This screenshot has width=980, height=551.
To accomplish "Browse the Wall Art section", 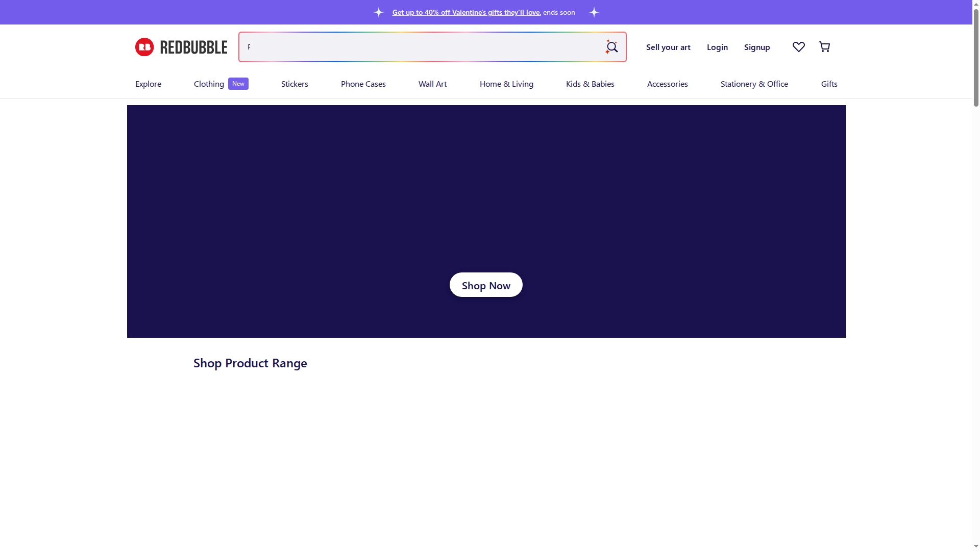I will (x=432, y=84).
